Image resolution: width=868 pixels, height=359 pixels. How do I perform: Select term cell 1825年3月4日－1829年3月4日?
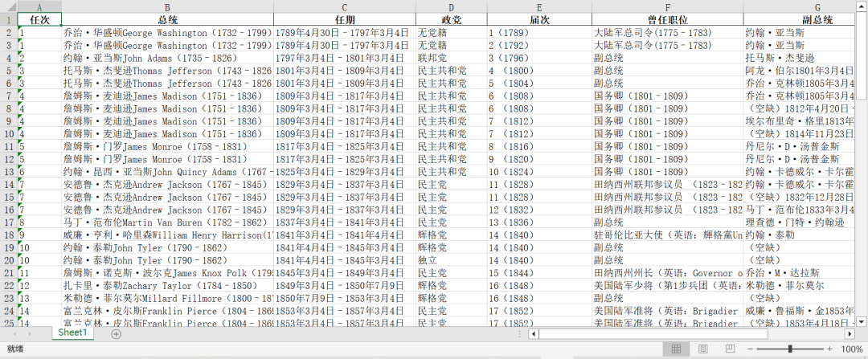tap(344, 172)
